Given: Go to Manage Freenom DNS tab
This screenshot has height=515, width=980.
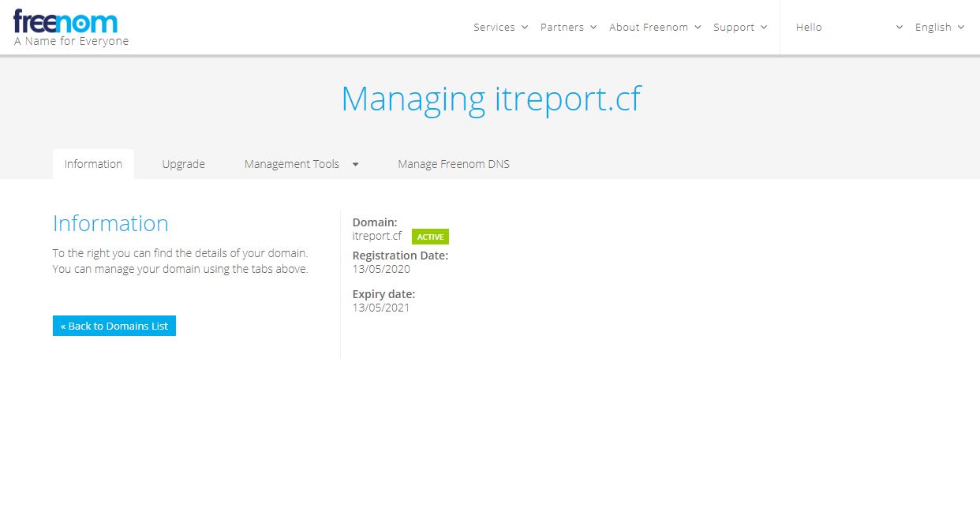Looking at the screenshot, I should click(x=454, y=164).
